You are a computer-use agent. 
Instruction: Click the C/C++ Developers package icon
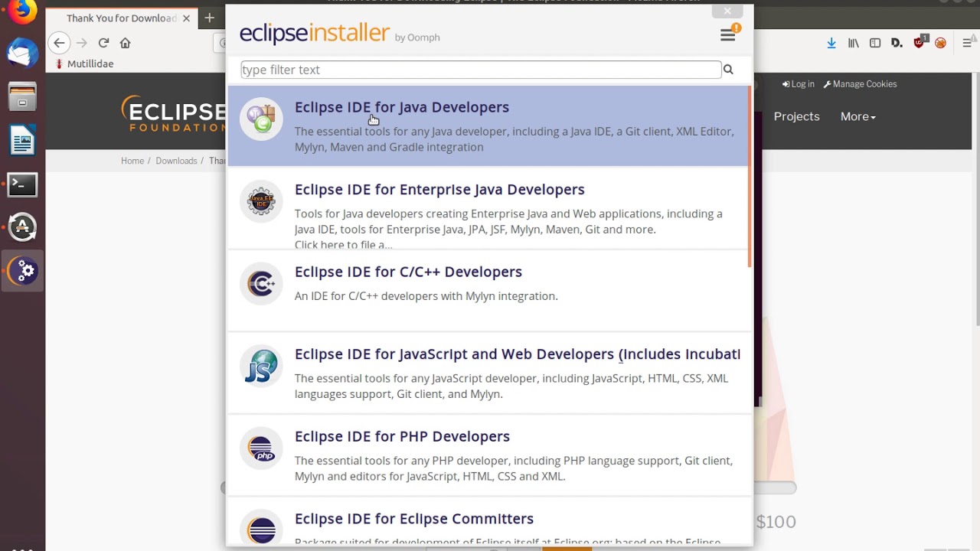pyautogui.click(x=261, y=284)
